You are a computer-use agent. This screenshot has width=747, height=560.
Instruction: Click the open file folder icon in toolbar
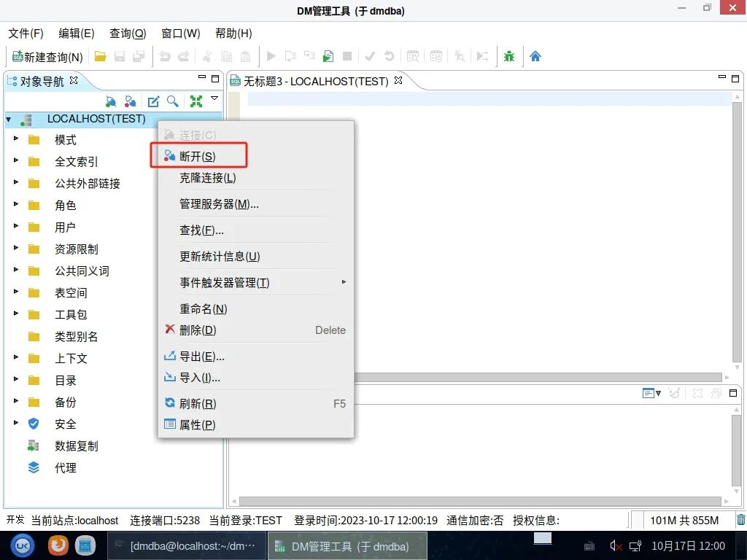pos(101,56)
